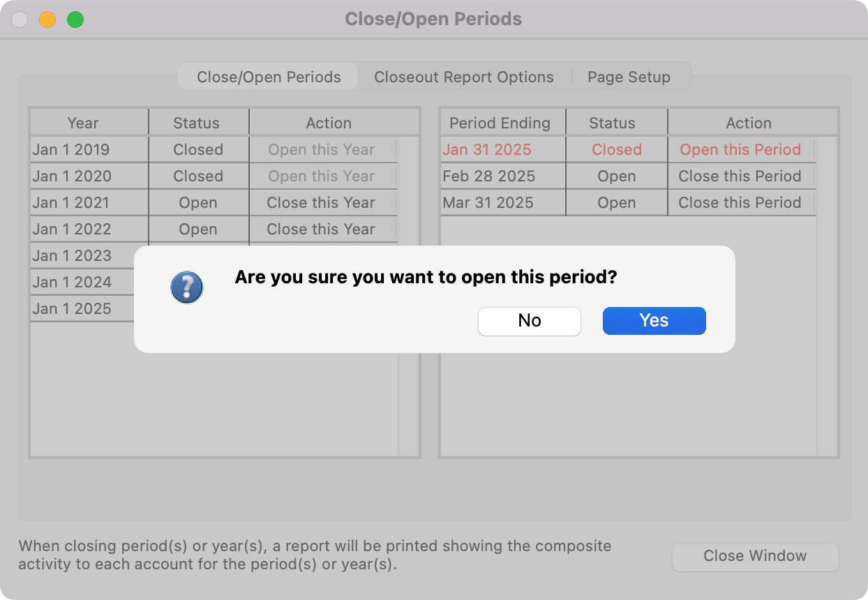868x600 pixels.
Task: Open the Page Setup tab
Action: [628, 77]
